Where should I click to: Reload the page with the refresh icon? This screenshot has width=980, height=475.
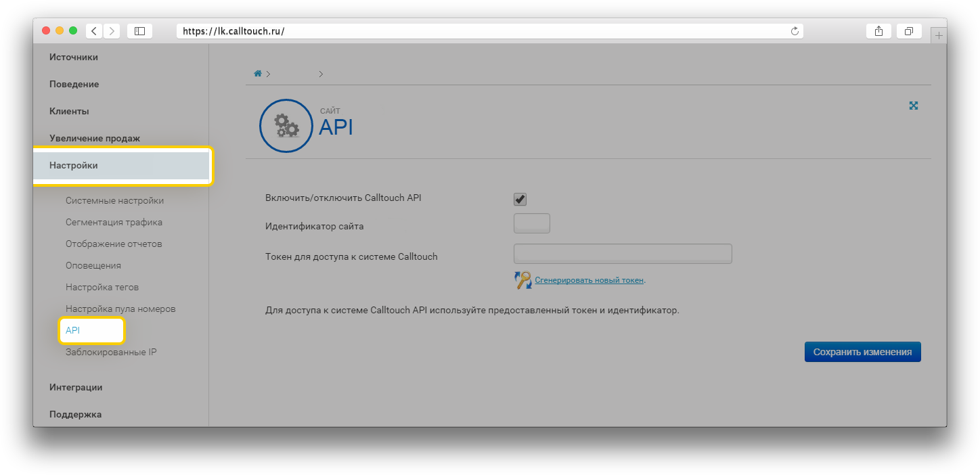click(x=795, y=31)
